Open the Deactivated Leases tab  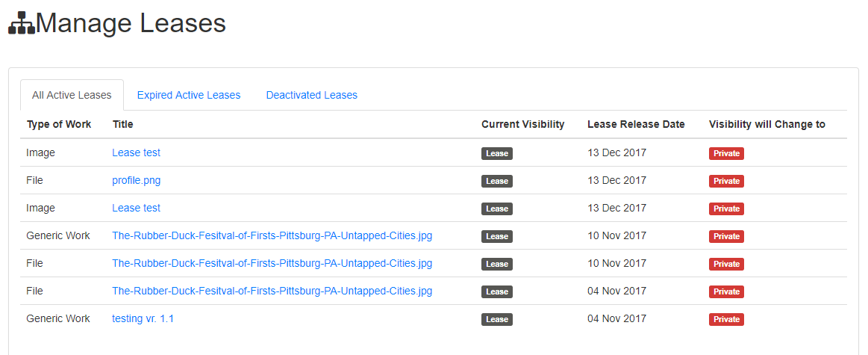pyautogui.click(x=312, y=95)
